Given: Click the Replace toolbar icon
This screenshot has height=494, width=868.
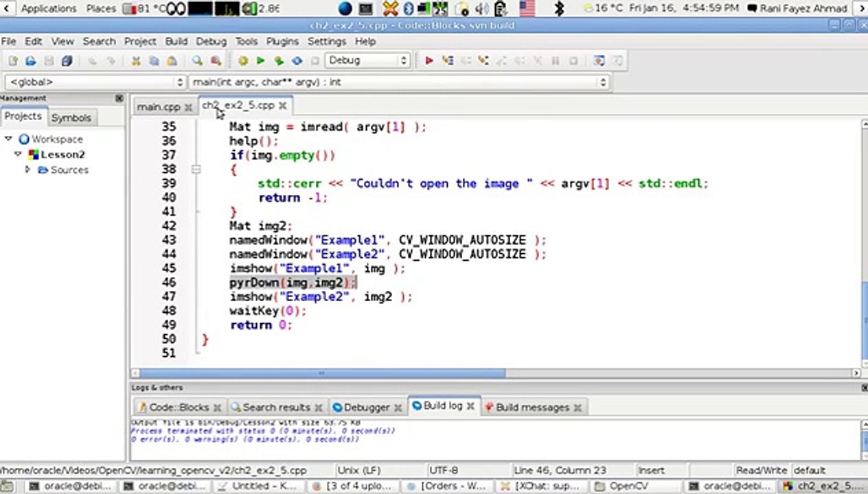Looking at the screenshot, I should point(216,61).
